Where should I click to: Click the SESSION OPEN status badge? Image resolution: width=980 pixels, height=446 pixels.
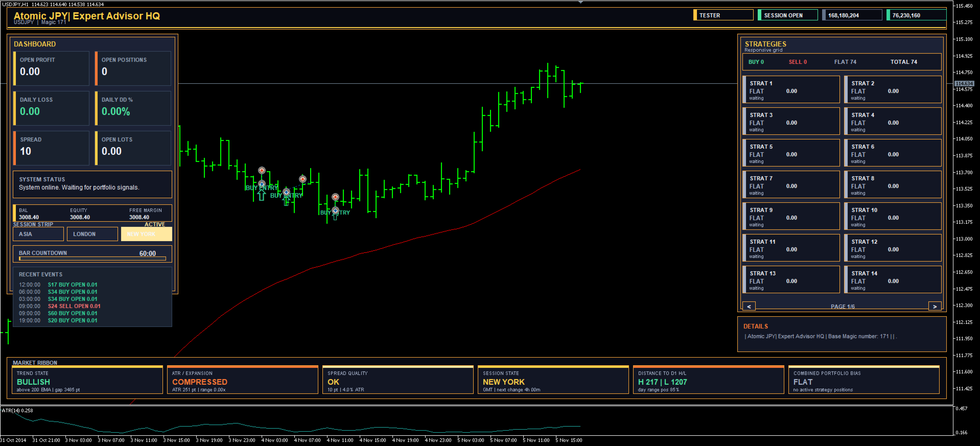pos(788,15)
